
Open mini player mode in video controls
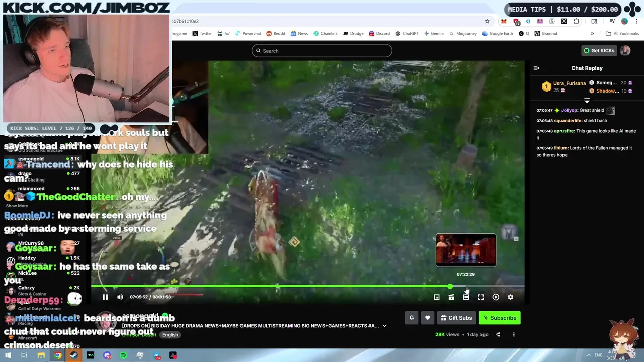point(437,297)
